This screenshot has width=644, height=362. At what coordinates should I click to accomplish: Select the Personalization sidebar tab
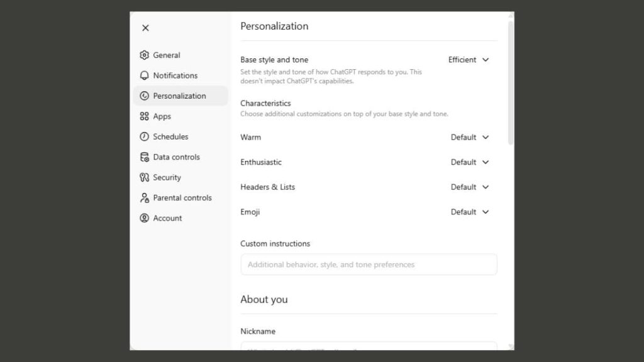pyautogui.click(x=180, y=96)
